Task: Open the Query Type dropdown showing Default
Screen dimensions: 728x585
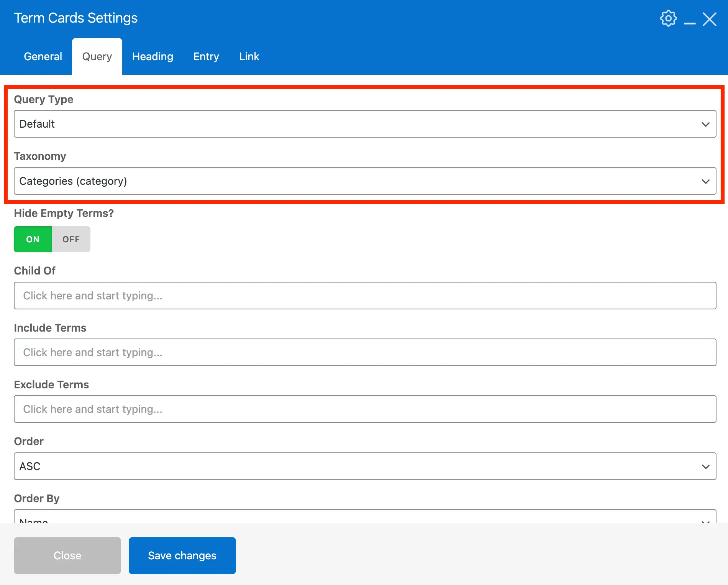Action: pos(364,124)
